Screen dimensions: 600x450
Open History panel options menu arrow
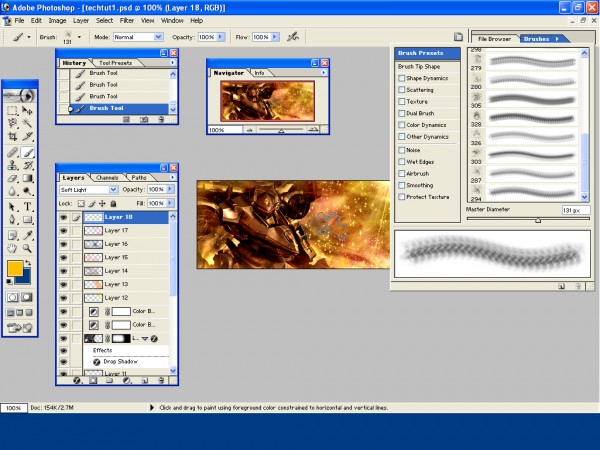[173, 62]
